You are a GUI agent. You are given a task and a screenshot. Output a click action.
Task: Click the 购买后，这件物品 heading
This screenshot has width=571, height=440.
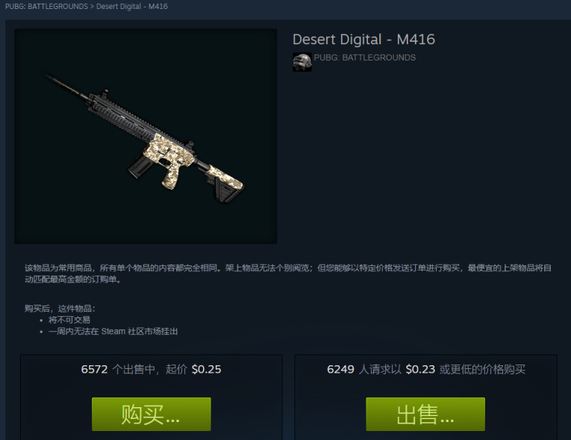point(60,309)
